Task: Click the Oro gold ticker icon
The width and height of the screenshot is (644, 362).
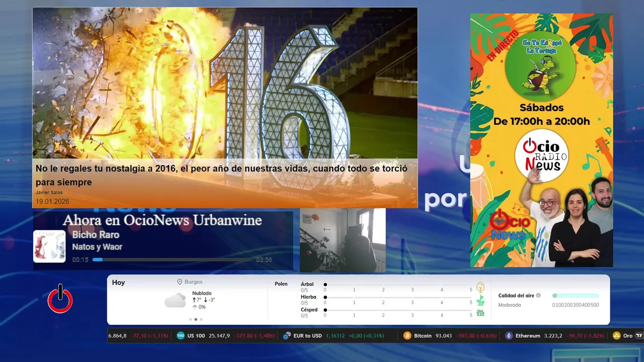Action: click(x=617, y=336)
